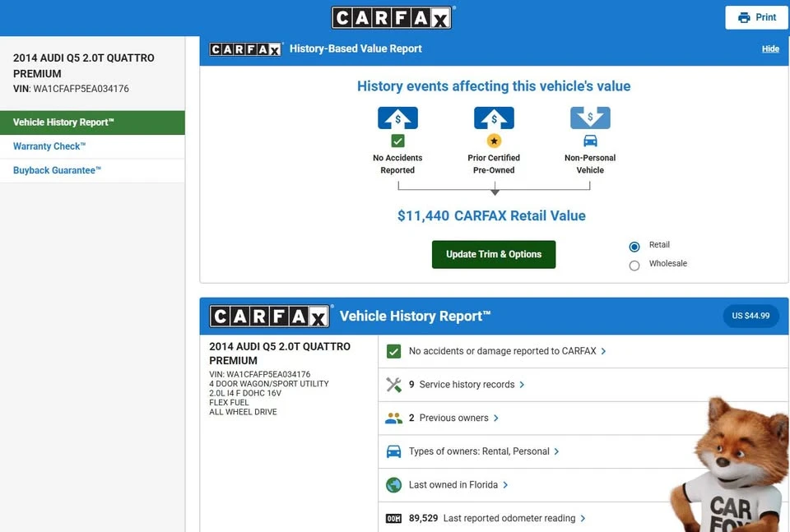Click the printer icon in the Print button
790x532 pixels.
click(744, 17)
